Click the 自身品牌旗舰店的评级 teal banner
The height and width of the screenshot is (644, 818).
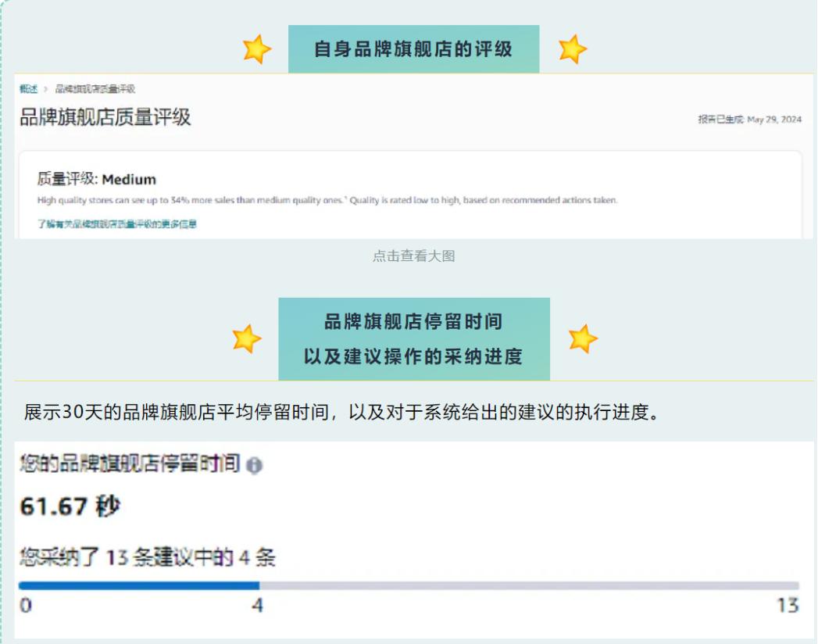point(414,49)
